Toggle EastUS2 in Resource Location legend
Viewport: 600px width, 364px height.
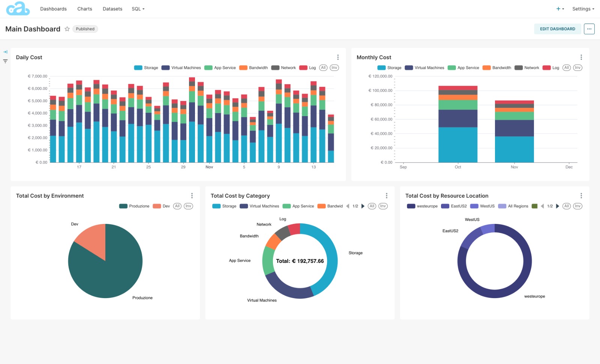(x=454, y=206)
